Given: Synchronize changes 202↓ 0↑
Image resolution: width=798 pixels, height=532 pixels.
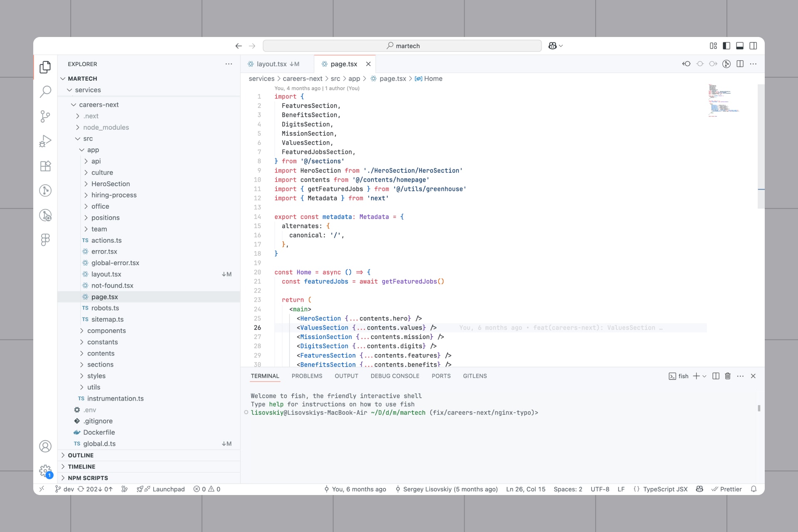Looking at the screenshot, I should (x=95, y=489).
